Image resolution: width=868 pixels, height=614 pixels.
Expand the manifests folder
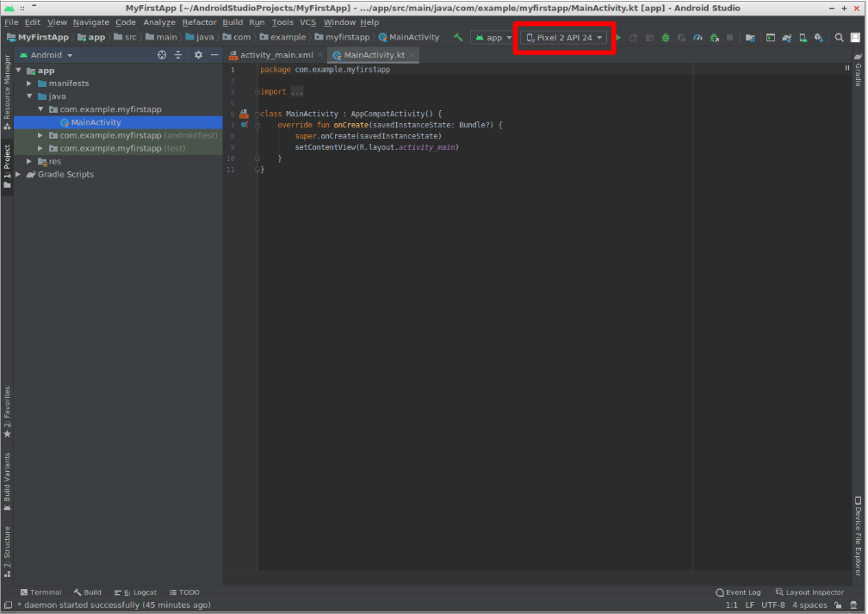tap(29, 83)
